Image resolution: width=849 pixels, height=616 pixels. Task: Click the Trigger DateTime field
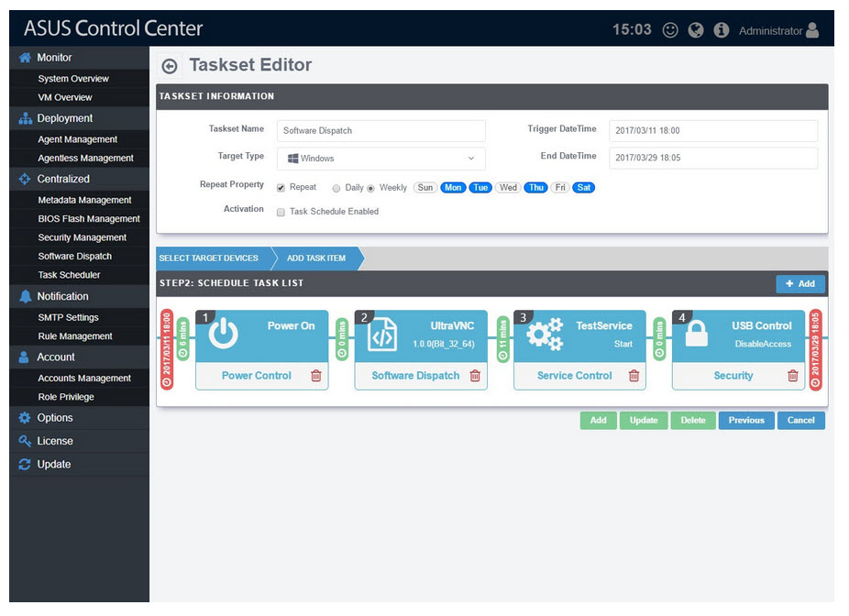(713, 131)
